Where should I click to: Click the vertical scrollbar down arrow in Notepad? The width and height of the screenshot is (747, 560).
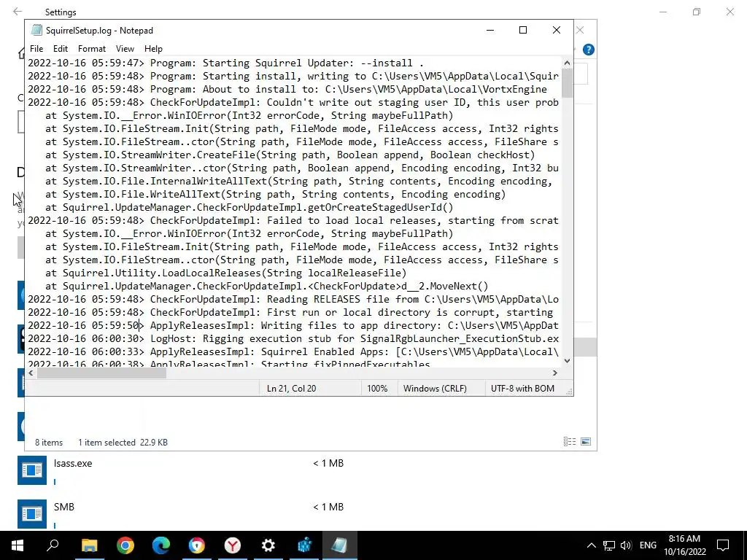pyautogui.click(x=567, y=360)
